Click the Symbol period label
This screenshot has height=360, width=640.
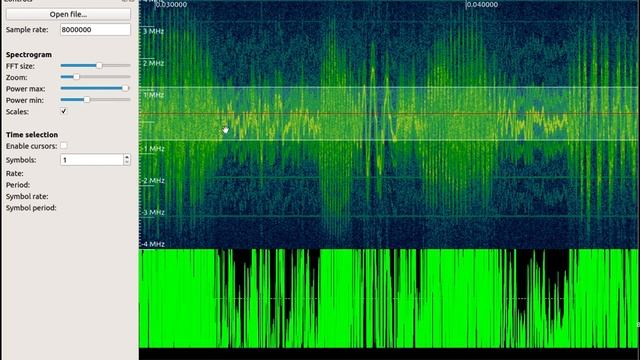pos(31,208)
